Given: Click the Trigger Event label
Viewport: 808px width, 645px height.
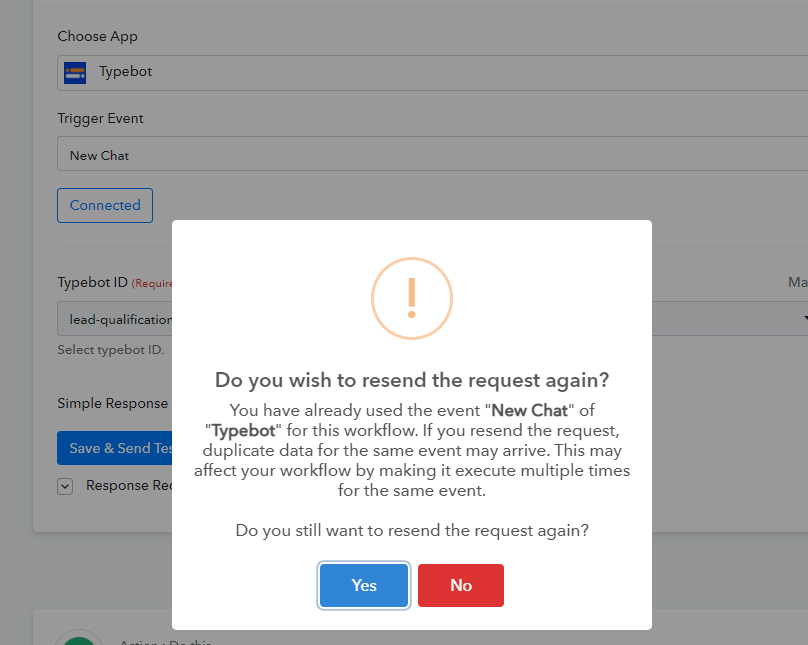Looking at the screenshot, I should (100, 118).
